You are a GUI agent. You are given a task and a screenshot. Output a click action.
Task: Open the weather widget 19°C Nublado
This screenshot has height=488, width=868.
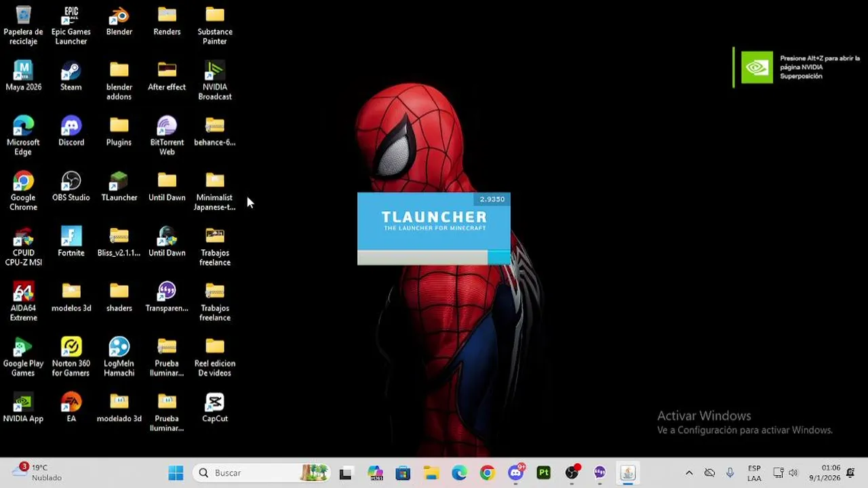coord(37,472)
